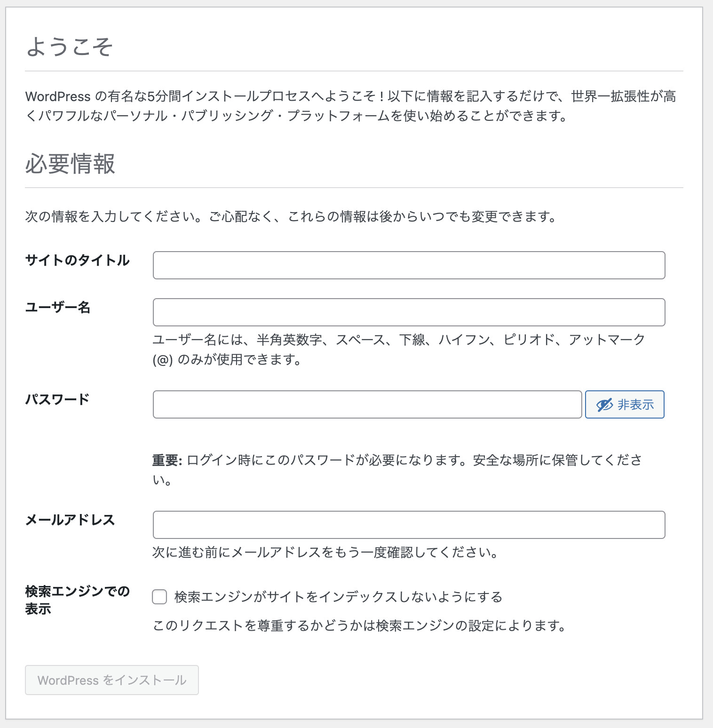Select the ユーザー名 input field
Viewport: 713px width, 728px height.
point(408,312)
